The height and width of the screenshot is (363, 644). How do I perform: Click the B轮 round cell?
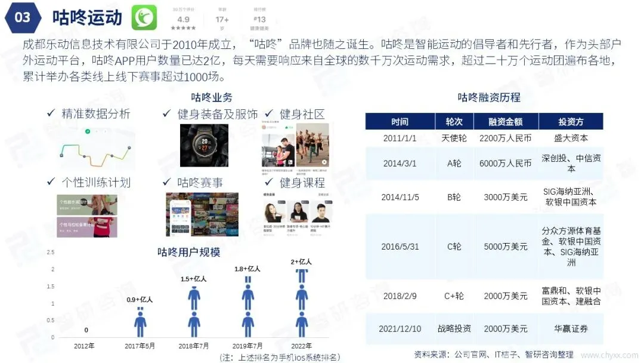pyautogui.click(x=454, y=198)
